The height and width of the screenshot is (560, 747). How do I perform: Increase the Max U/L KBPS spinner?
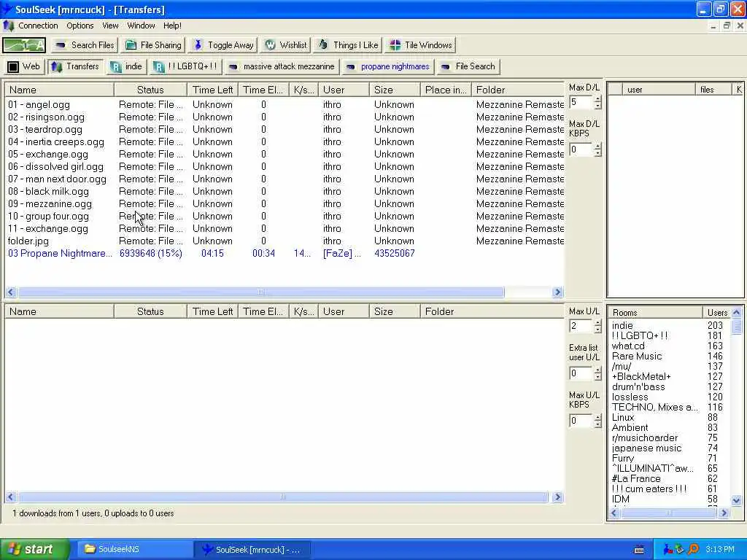[x=598, y=417]
